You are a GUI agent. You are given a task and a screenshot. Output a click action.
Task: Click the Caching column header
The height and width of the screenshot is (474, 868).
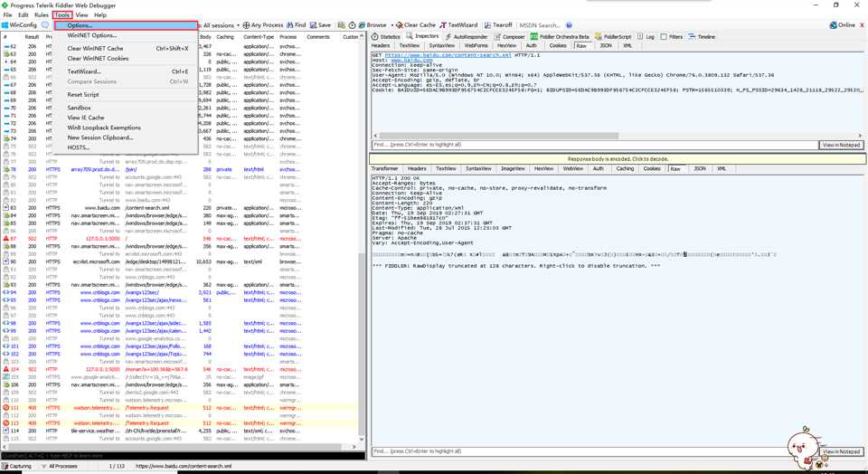click(x=225, y=37)
